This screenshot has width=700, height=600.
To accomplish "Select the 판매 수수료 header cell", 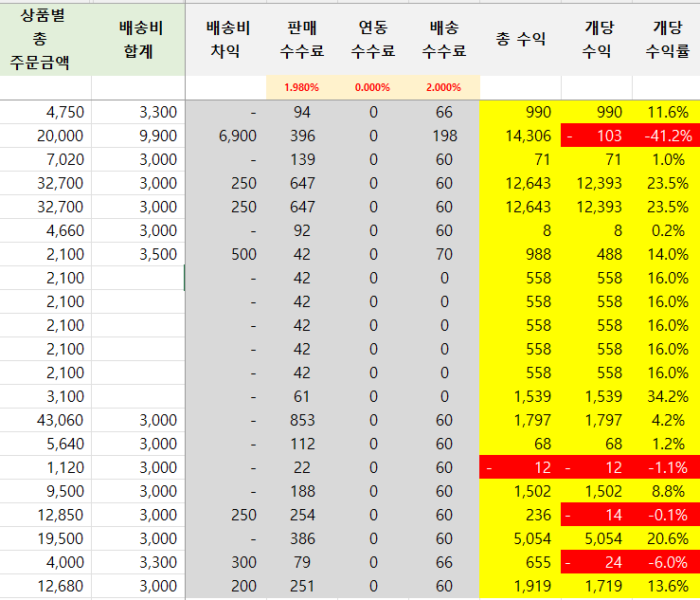I will [302, 39].
